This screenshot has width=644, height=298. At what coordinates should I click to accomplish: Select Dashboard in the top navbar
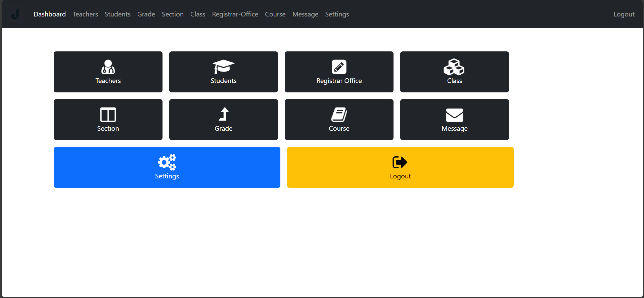pyautogui.click(x=50, y=14)
